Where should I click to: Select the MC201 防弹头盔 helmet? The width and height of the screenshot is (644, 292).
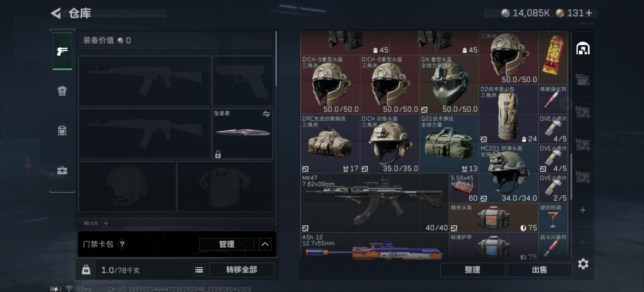click(x=508, y=174)
